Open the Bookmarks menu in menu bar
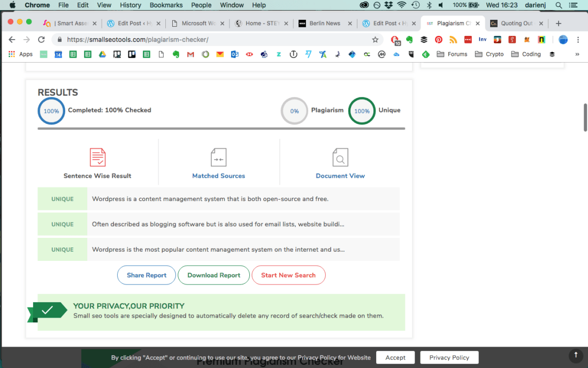The height and width of the screenshot is (368, 588). 166,5
